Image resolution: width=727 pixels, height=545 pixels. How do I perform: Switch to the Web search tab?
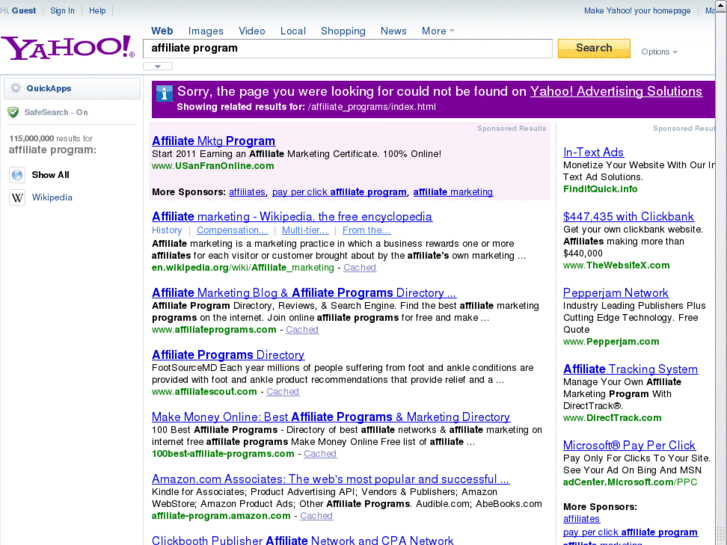coord(162,31)
